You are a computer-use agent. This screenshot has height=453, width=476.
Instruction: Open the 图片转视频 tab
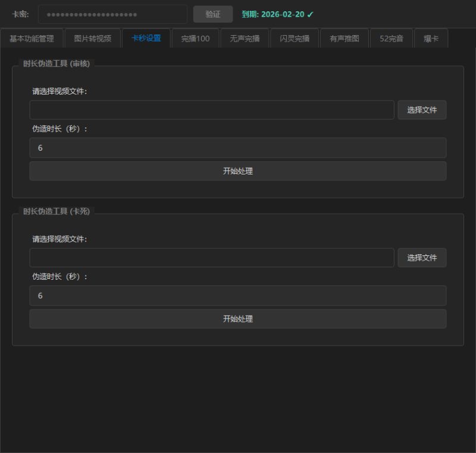click(x=92, y=39)
